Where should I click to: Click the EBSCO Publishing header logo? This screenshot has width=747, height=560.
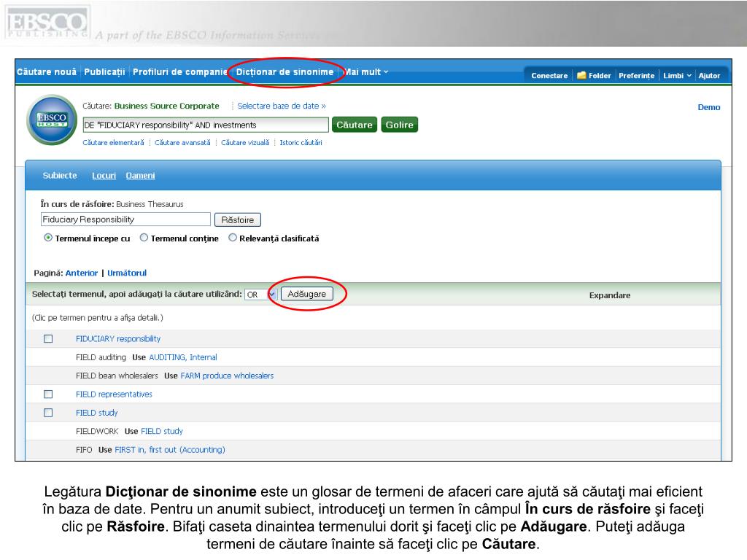click(47, 23)
